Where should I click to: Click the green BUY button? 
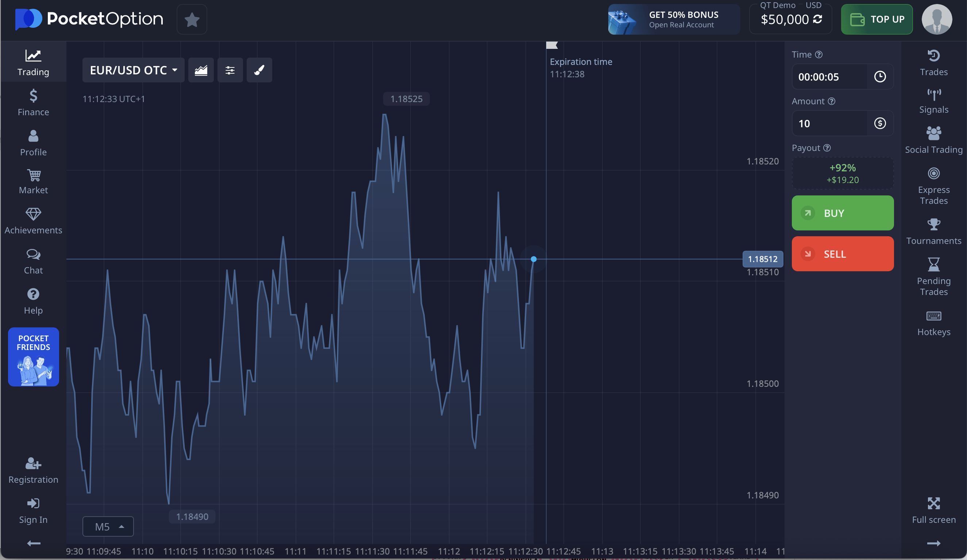tap(843, 213)
